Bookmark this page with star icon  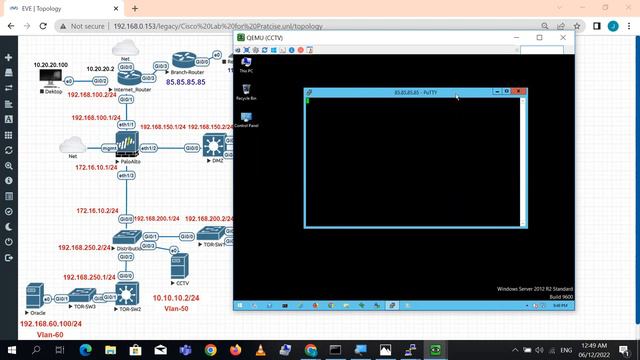(577, 26)
